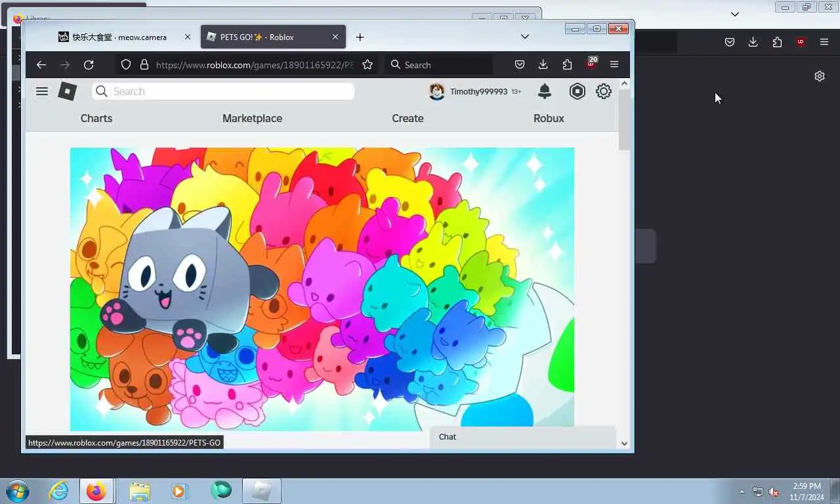The height and width of the screenshot is (504, 840).
Task: Open Downloads in the front window toolbar
Action: click(x=543, y=64)
